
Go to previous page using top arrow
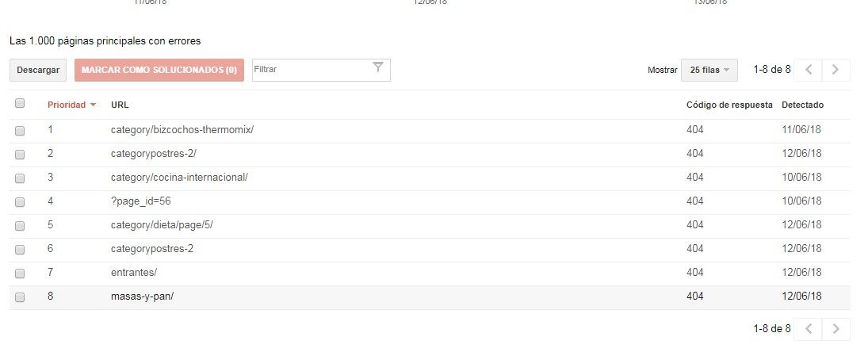pos(809,70)
